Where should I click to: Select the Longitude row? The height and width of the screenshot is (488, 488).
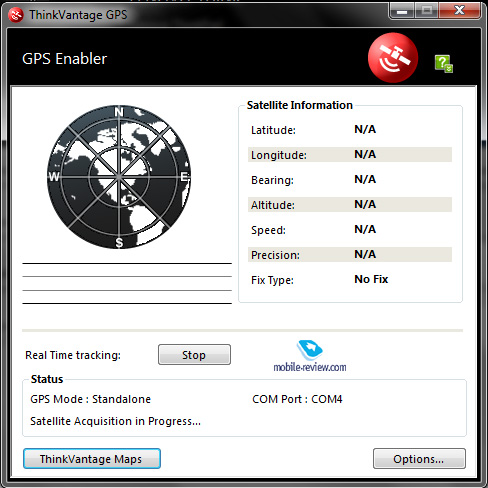(x=350, y=155)
